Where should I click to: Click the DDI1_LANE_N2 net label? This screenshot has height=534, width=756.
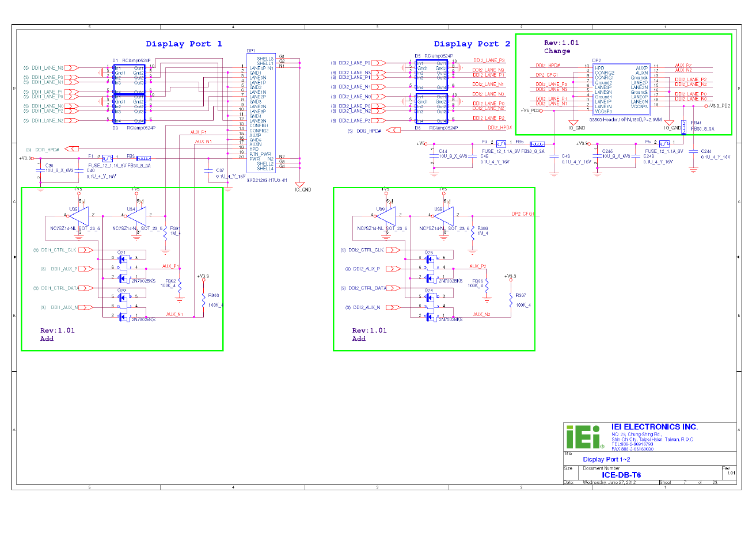pyautogui.click(x=48, y=121)
